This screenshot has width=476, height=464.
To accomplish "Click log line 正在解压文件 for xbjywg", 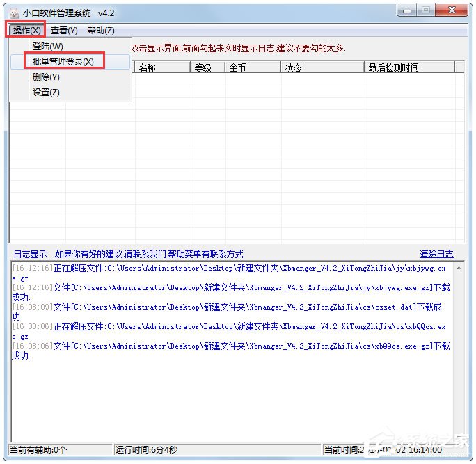I will (x=229, y=273).
